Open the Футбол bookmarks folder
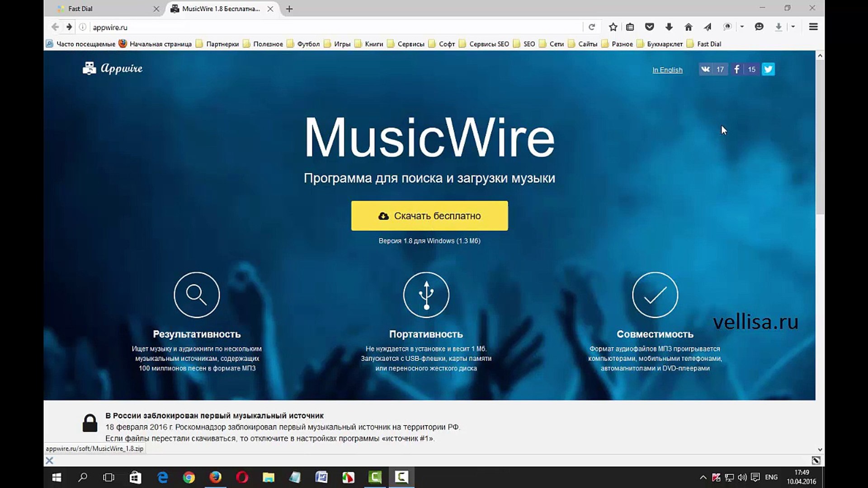The image size is (868, 488). pos(303,44)
